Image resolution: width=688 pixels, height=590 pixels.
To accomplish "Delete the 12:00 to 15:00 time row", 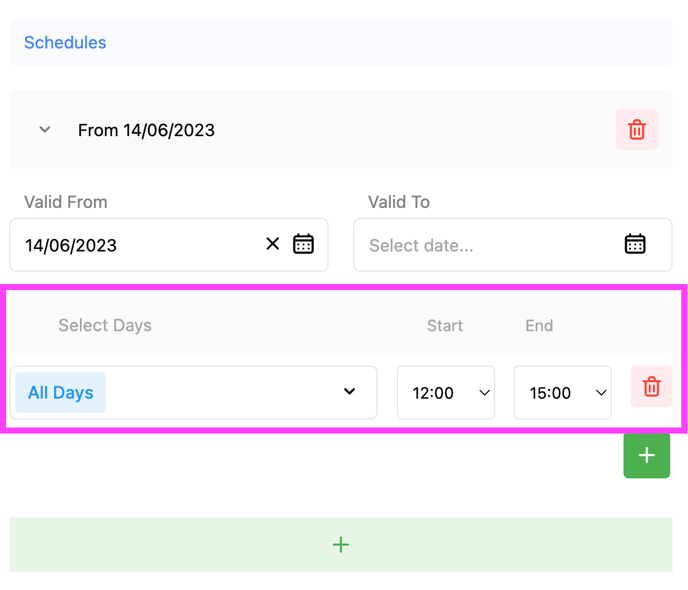I will point(651,387).
